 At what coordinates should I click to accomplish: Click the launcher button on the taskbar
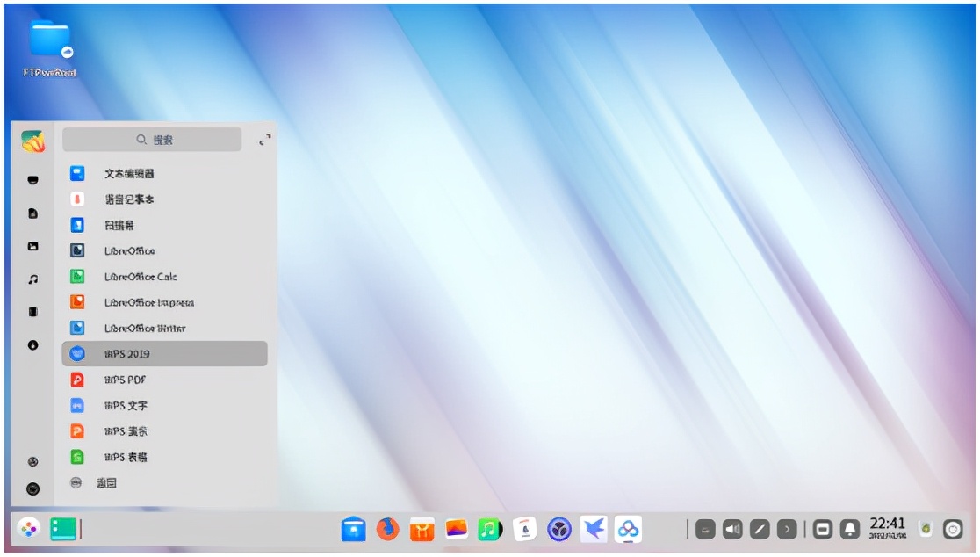(x=29, y=529)
